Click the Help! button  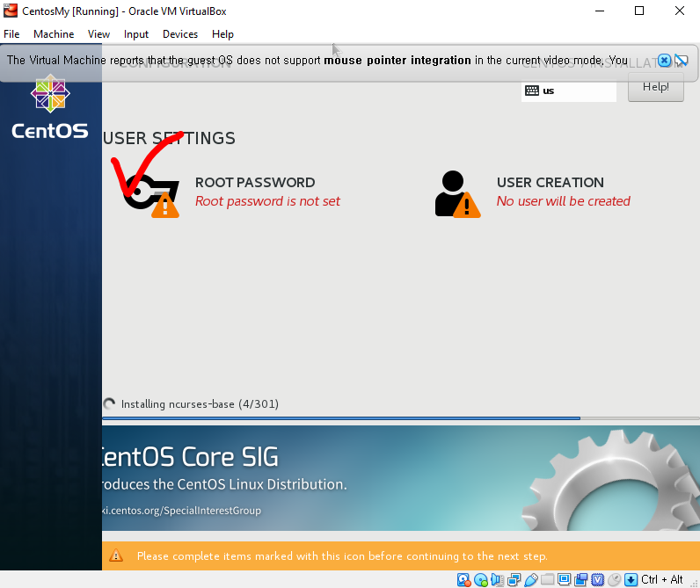tap(656, 87)
